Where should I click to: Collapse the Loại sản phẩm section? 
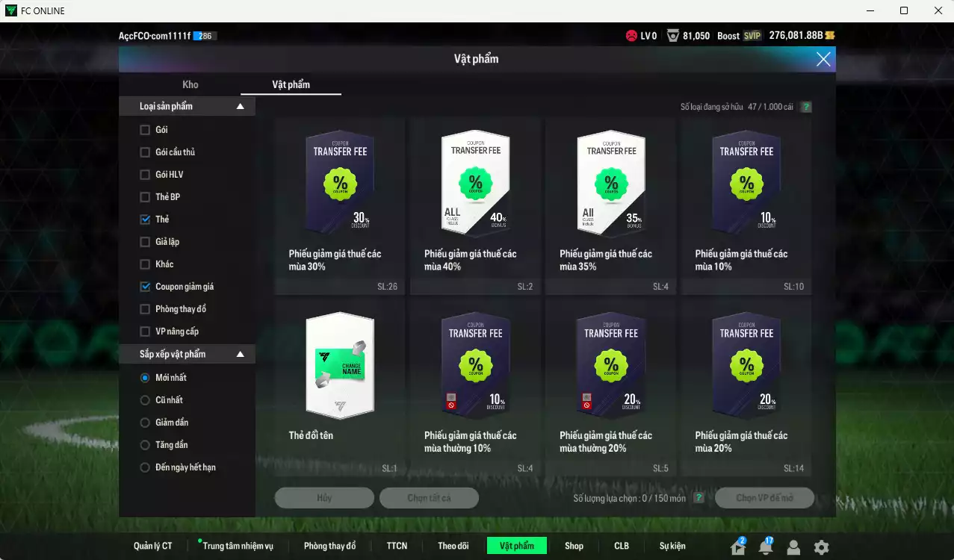240,107
